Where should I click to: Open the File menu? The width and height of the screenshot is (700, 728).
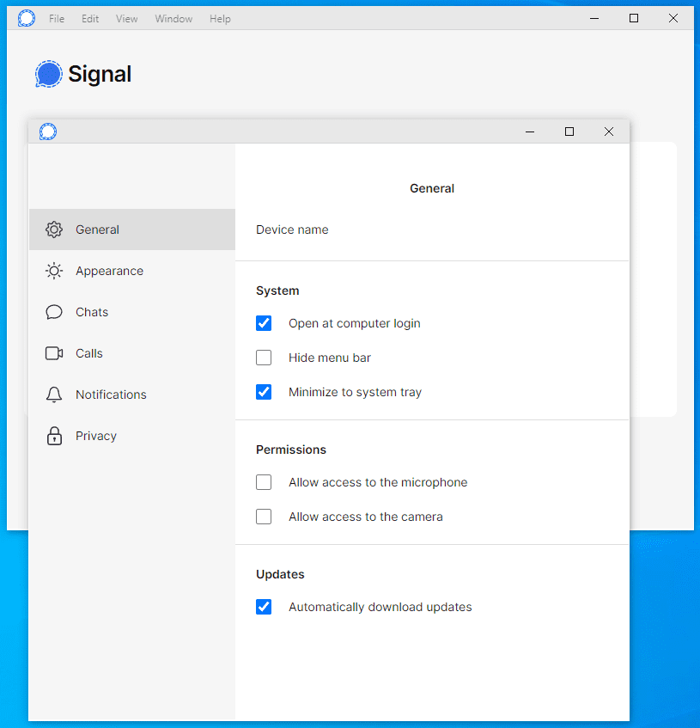click(x=57, y=19)
